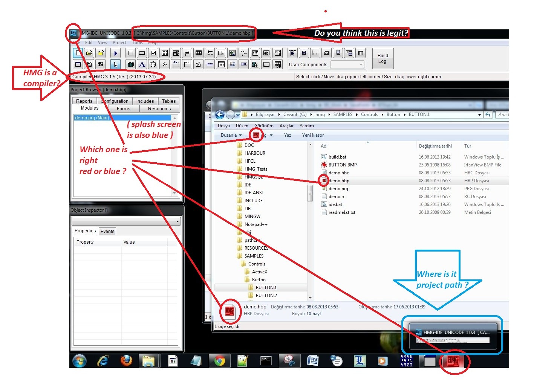The width and height of the screenshot is (534, 392).
Task: Open Google Chrome from the taskbar
Action: 219,361
